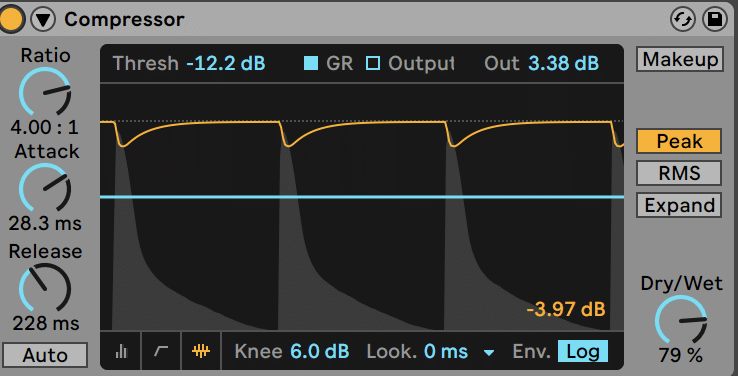Enable the Output display square
This screenshot has height=376, width=738.
[x=373, y=63]
